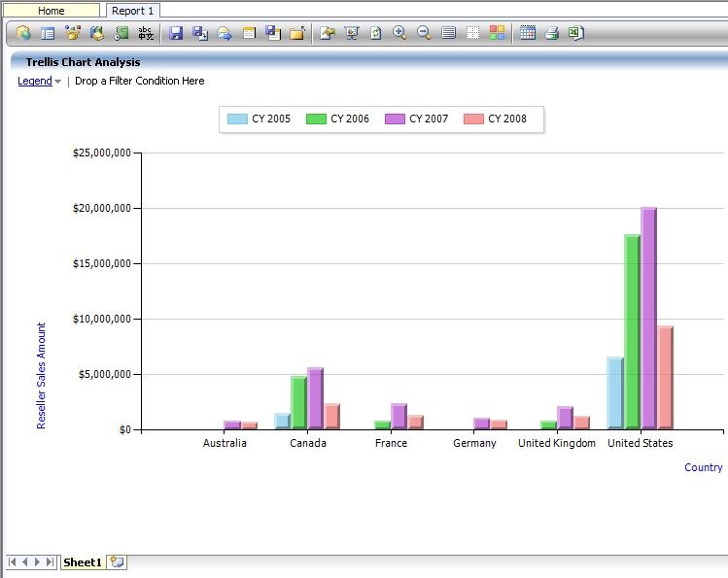Click the chart edit icon after the separator
Viewport: 728px width, 578px height.
click(328, 33)
